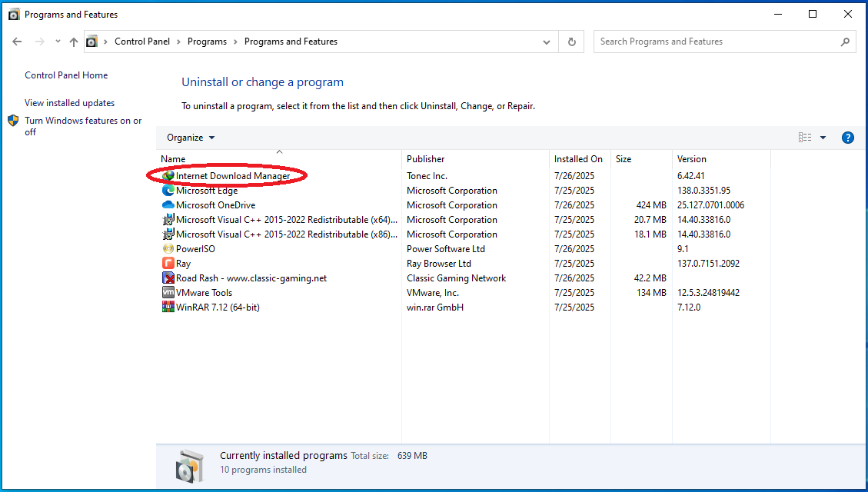Click version 25.127.0701.0006 cell
The height and width of the screenshot is (492, 868).
coord(710,204)
